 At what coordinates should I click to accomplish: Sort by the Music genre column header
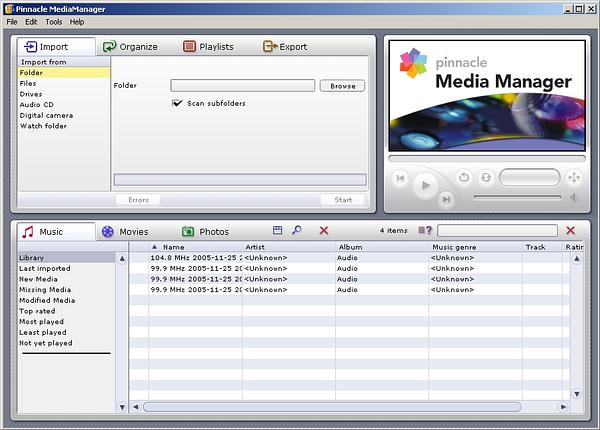[476, 247]
